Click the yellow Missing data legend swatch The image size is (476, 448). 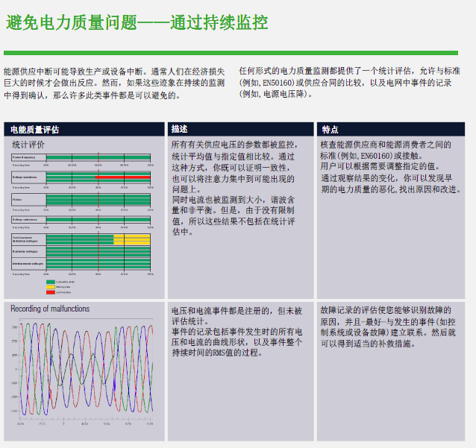(x=51, y=287)
